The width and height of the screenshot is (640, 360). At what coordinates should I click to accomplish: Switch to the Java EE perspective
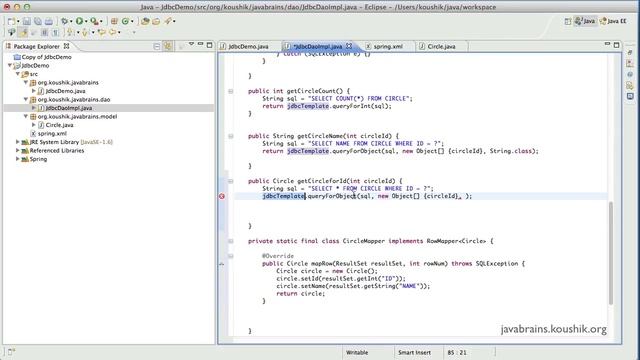tap(613, 21)
